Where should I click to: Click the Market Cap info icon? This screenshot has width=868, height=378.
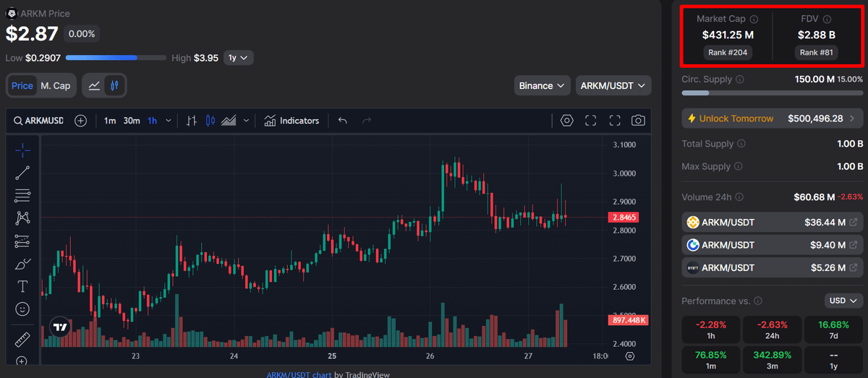point(754,20)
